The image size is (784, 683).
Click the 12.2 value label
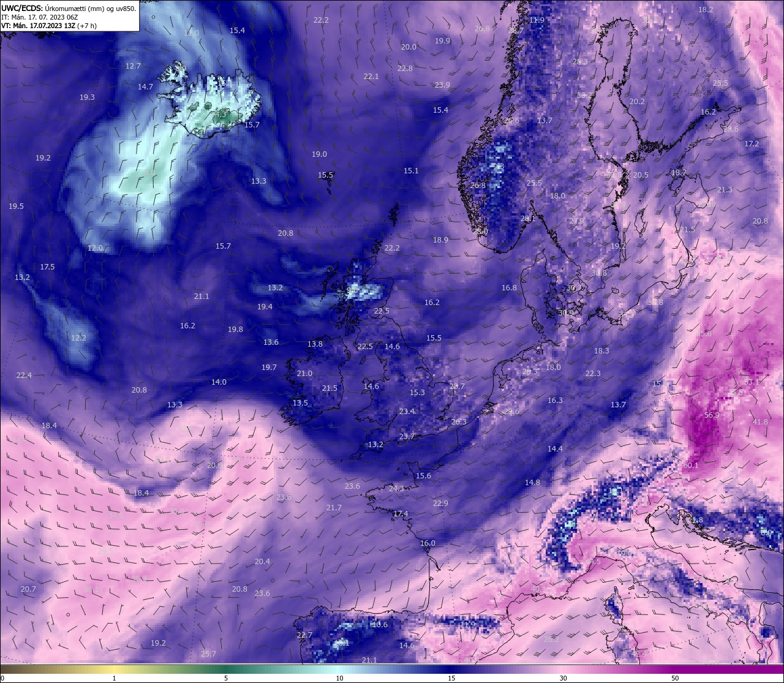point(78,338)
